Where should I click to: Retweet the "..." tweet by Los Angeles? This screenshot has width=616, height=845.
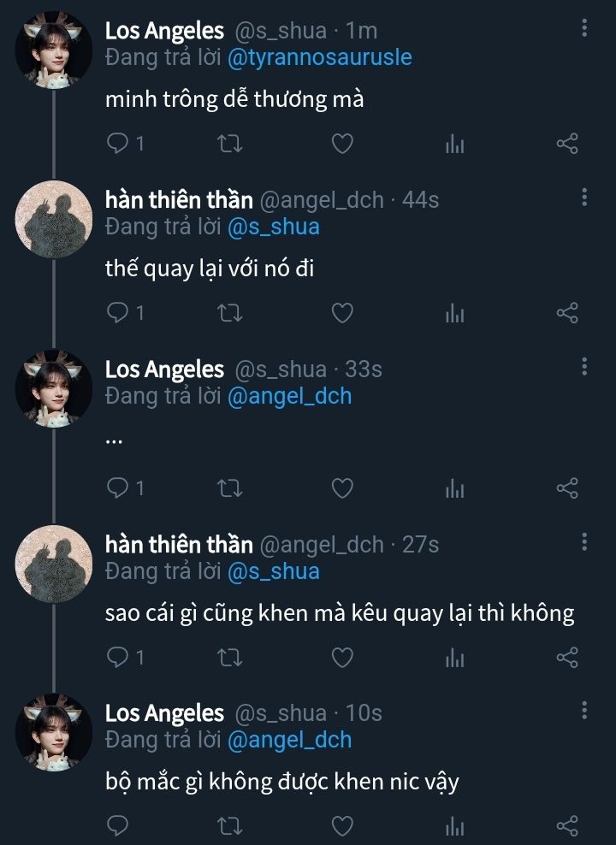pos(230,487)
